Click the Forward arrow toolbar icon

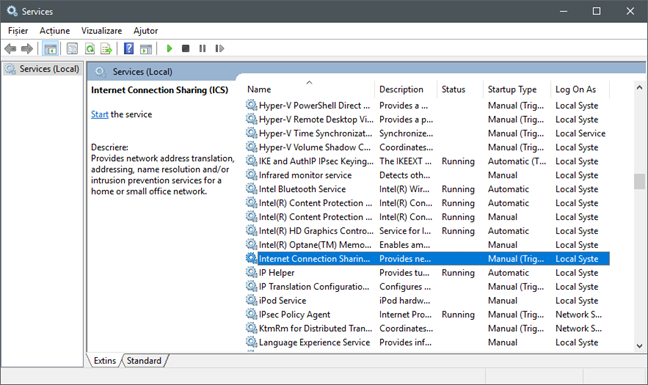coord(27,49)
